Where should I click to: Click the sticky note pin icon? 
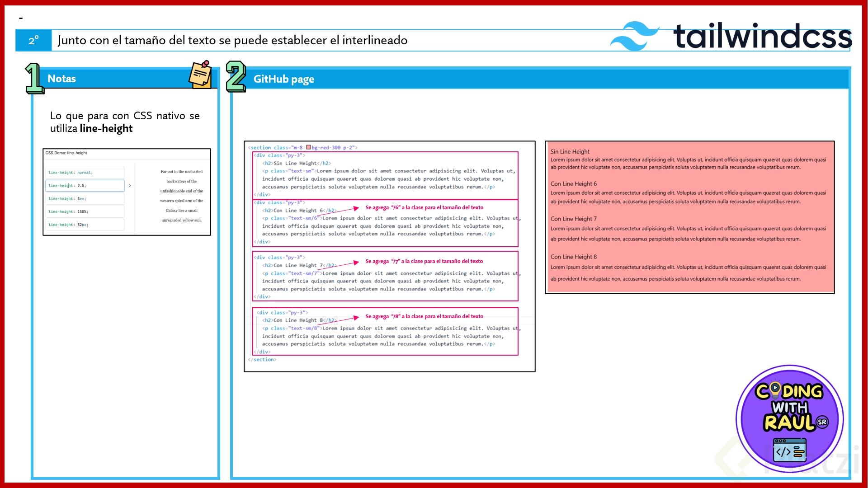(x=201, y=75)
